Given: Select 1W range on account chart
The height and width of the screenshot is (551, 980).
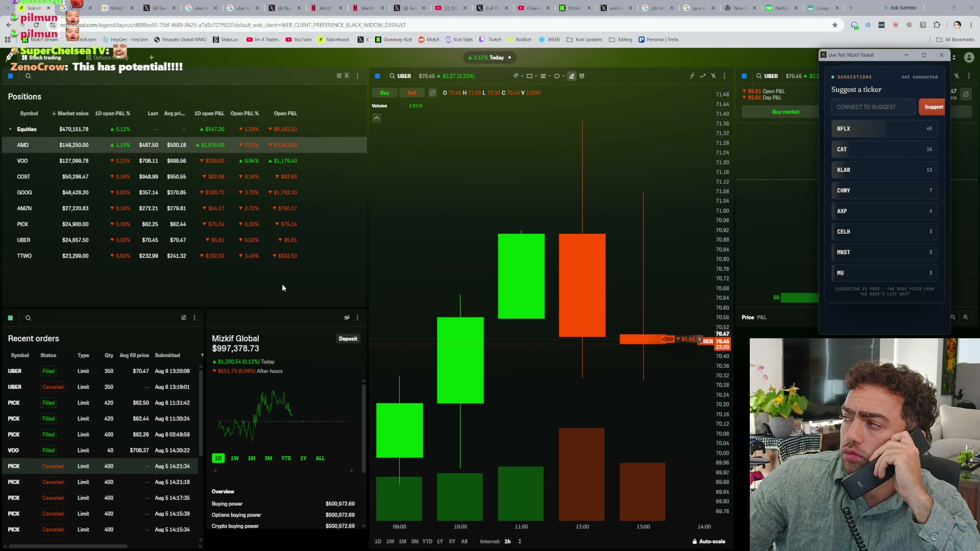Looking at the screenshot, I should [235, 458].
